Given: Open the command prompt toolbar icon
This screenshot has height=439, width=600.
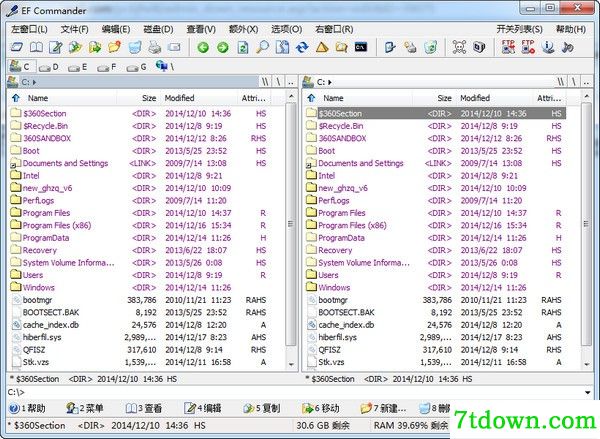Looking at the screenshot, I should click(361, 47).
